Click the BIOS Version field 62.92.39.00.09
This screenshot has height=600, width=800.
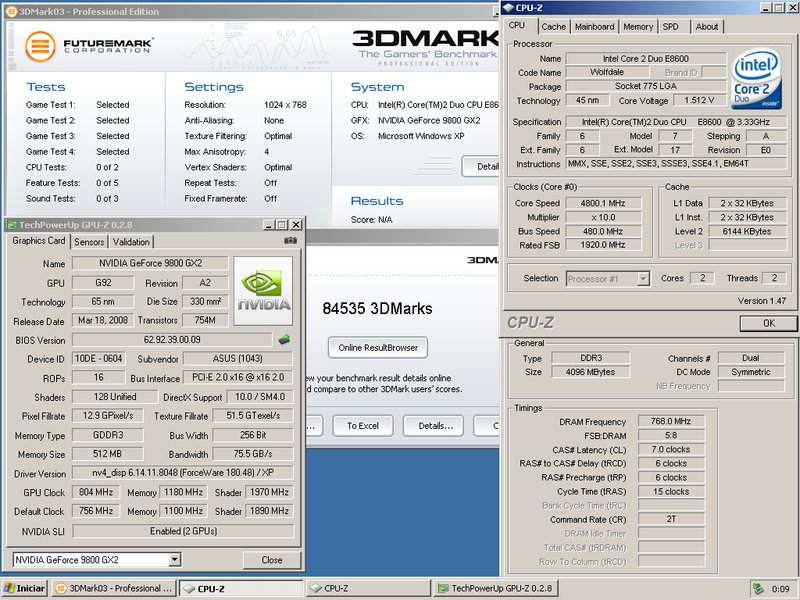[x=172, y=340]
